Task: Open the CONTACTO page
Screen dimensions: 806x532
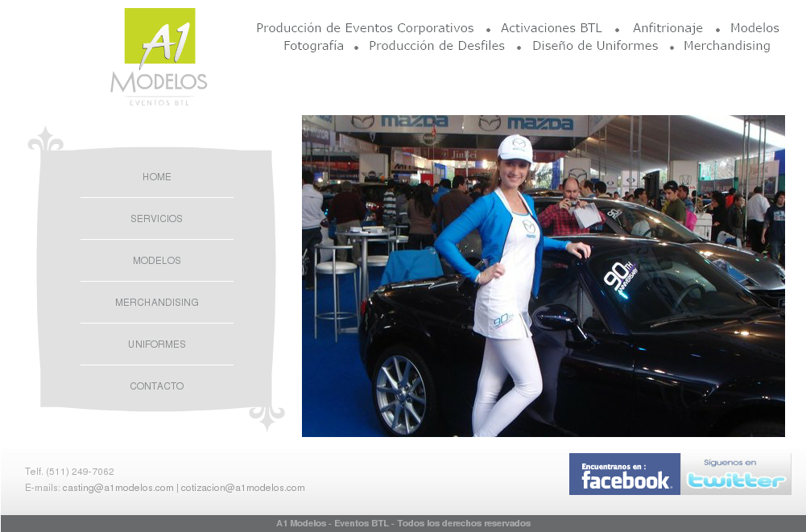Action: click(x=156, y=386)
